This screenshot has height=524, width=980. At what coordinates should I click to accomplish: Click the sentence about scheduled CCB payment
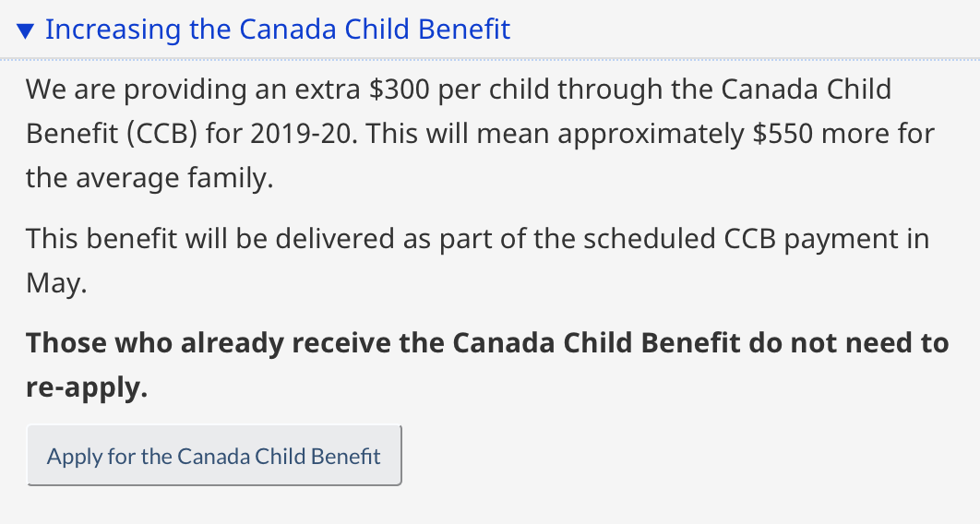point(477,260)
